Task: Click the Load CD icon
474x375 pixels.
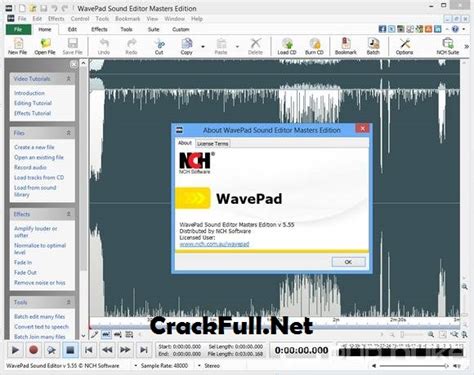Action: [x=287, y=46]
